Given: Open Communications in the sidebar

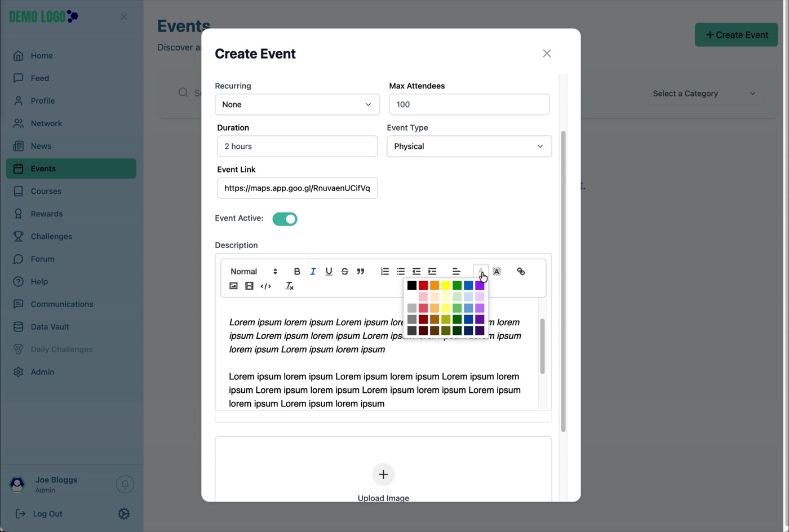Looking at the screenshot, I should [71, 304].
